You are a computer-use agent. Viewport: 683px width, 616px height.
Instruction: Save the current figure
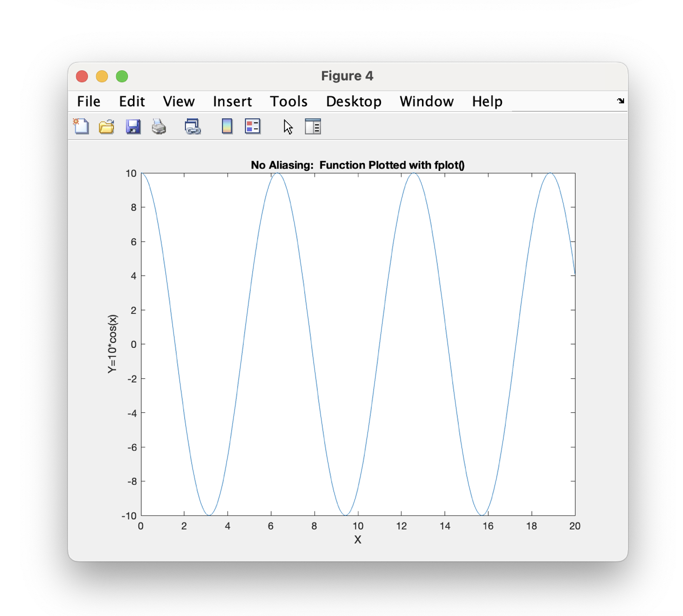point(133,126)
